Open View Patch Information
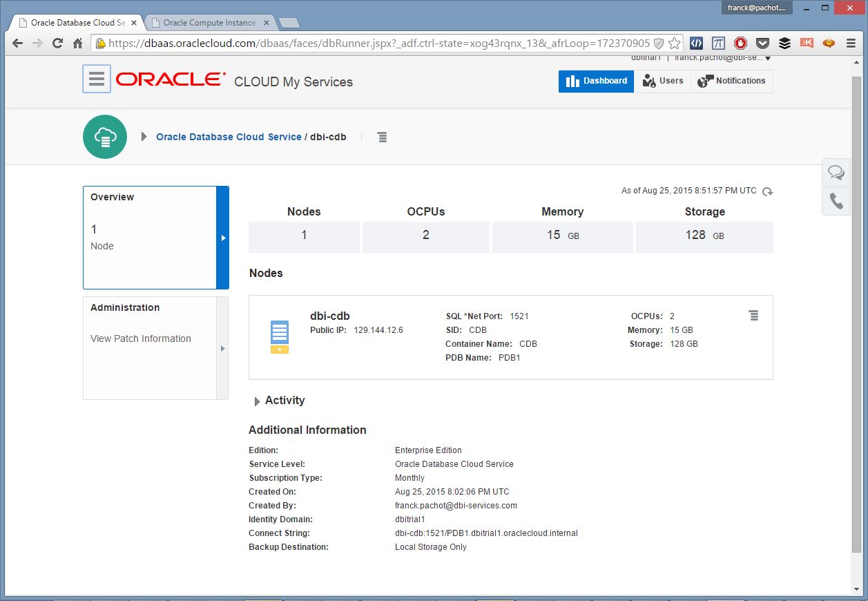The width and height of the screenshot is (868, 601). [x=141, y=338]
